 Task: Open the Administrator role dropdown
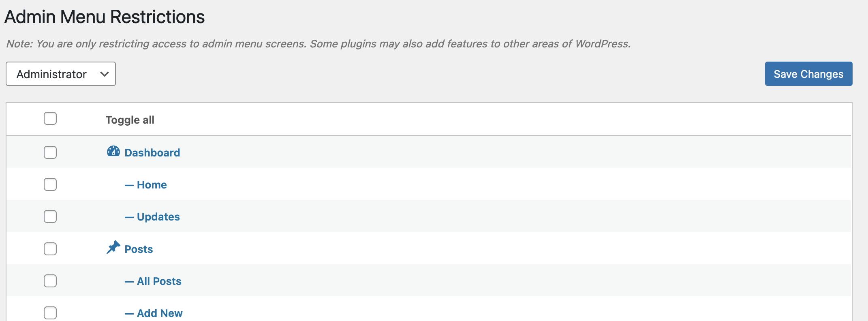pyautogui.click(x=60, y=74)
